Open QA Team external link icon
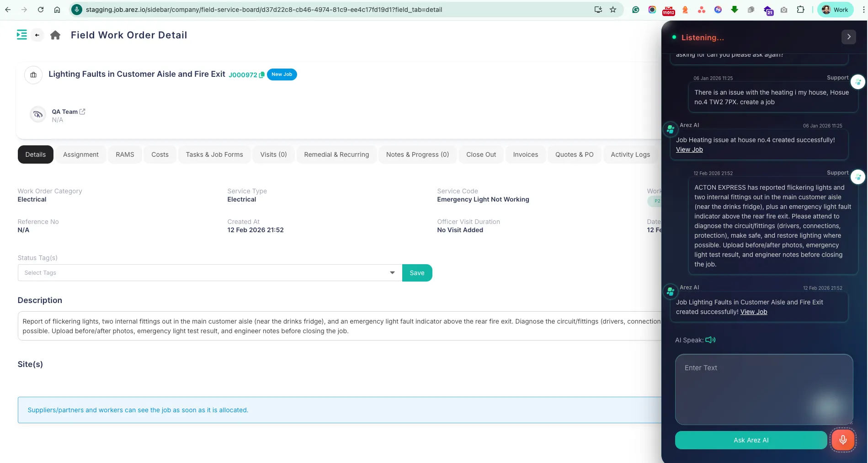This screenshot has height=463, width=868. [x=82, y=112]
